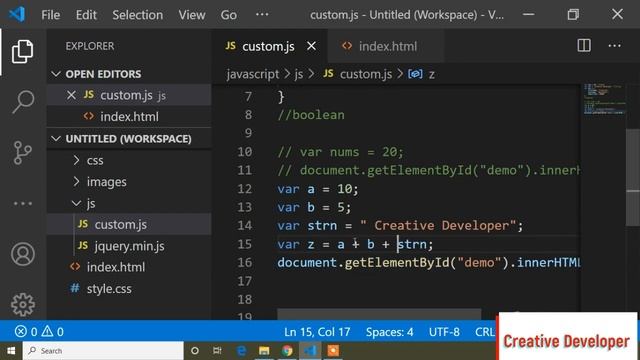
Task: Open Cortana circle on taskbar
Action: [195, 351]
